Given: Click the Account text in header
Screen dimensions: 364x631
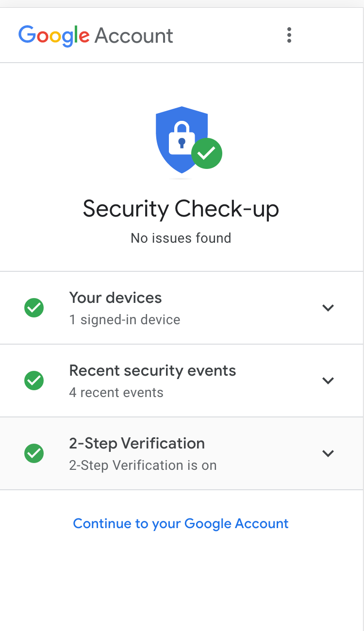Looking at the screenshot, I should 134,35.
